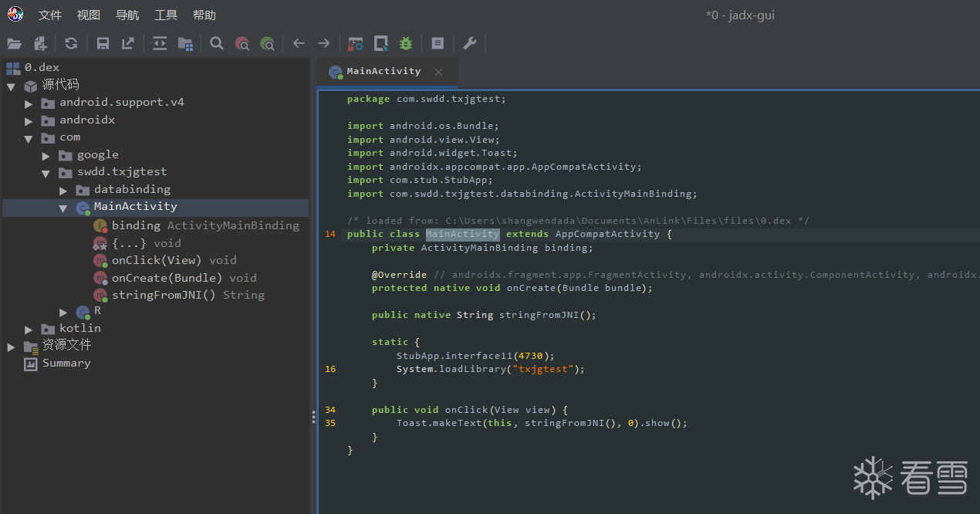Close the MainActivity tab

tap(438, 72)
